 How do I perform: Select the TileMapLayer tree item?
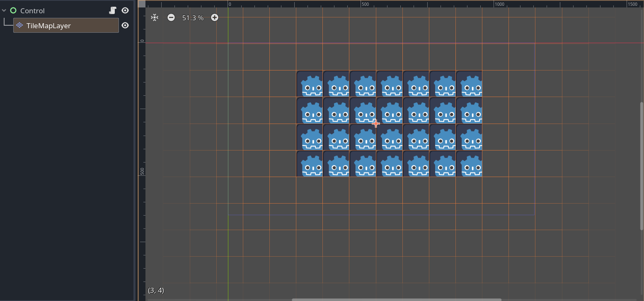(66, 26)
